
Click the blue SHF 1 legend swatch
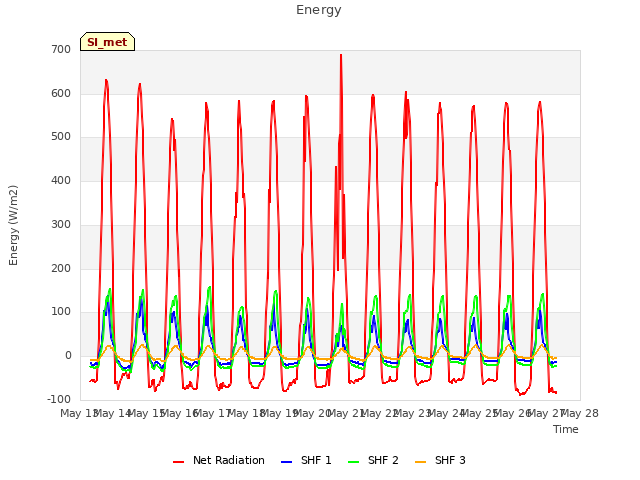287,462
